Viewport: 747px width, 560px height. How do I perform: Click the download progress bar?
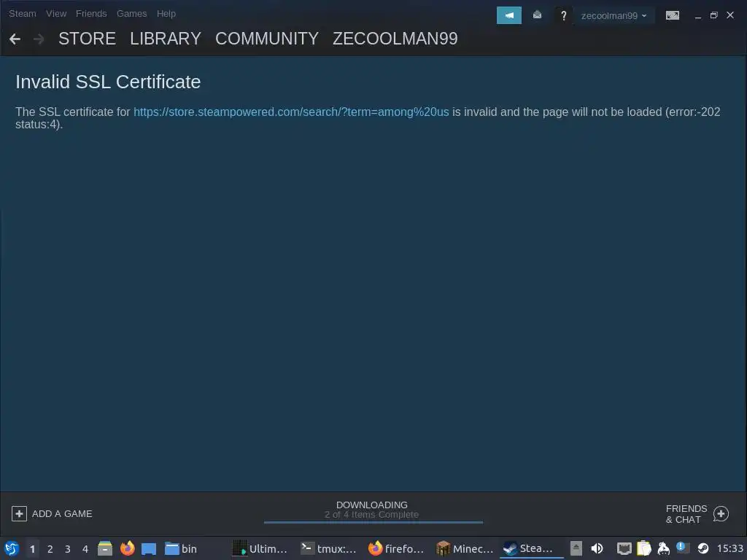click(x=373, y=522)
